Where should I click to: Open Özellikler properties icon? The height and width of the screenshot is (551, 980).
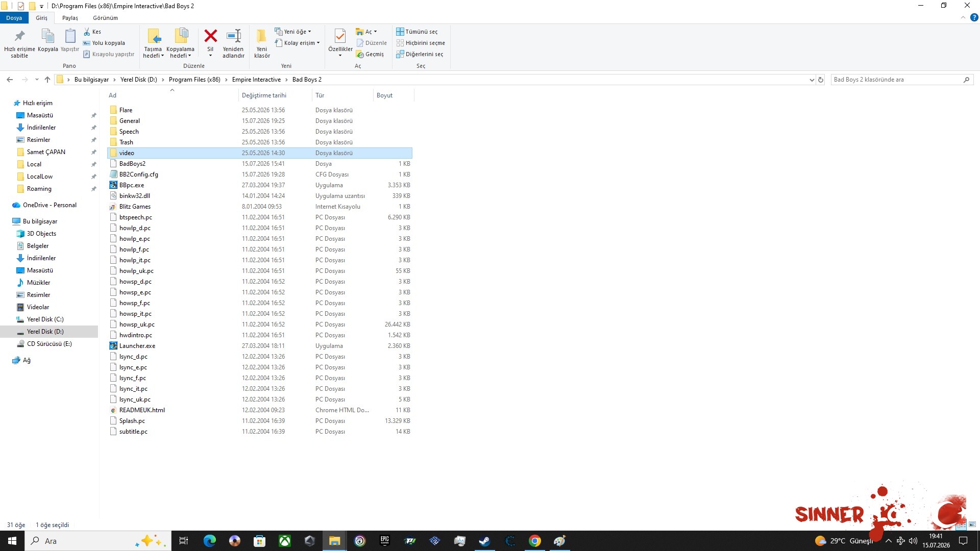(340, 36)
